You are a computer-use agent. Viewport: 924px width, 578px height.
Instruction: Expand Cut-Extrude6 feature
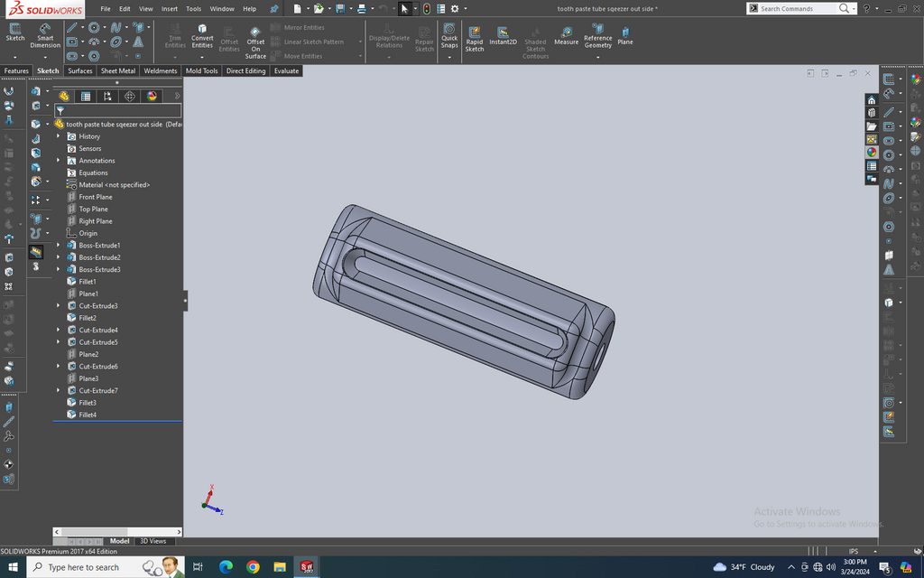(x=59, y=367)
